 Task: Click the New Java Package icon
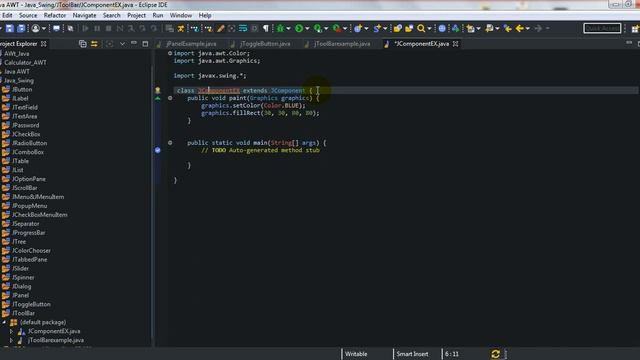(x=358, y=28)
